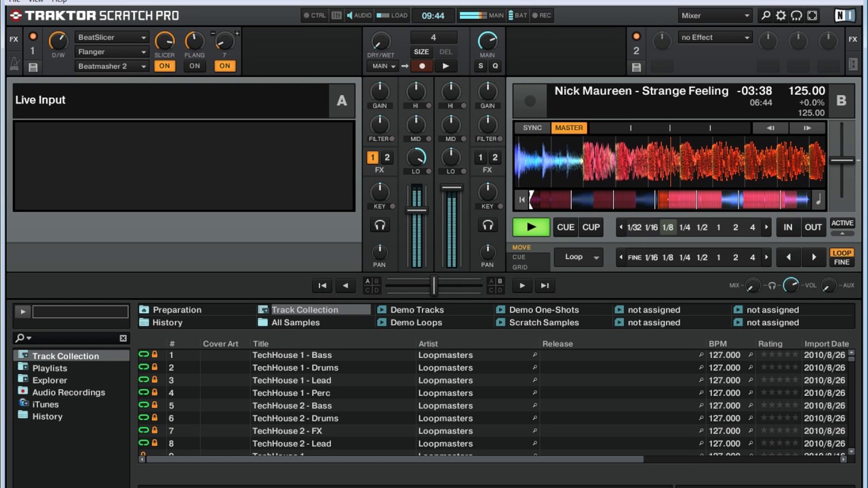Toggle the metronome icon under left FX

[14, 66]
